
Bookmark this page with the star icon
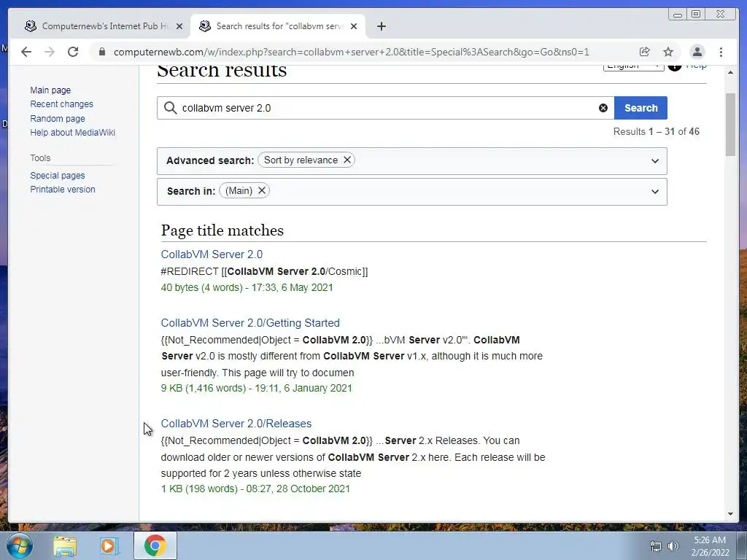[x=668, y=52]
